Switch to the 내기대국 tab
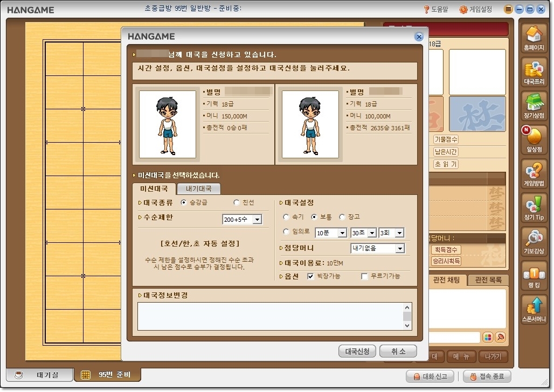Image resolution: width=554 pixels, height=392 pixels. tap(198, 188)
